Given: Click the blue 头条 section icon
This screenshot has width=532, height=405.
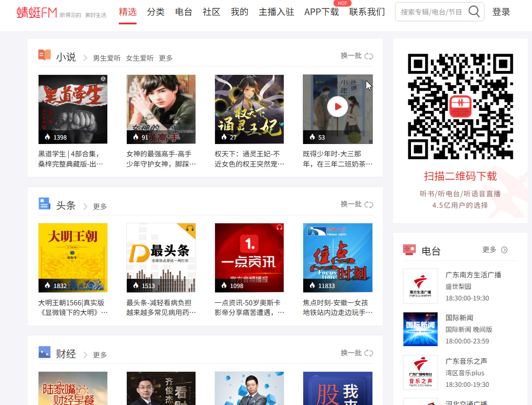Looking at the screenshot, I should click(44, 204).
